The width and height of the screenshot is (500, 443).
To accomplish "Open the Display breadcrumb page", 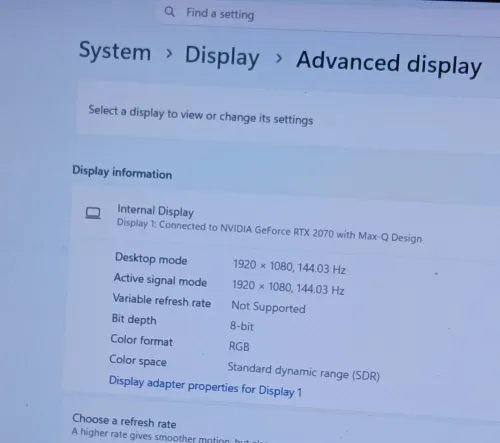I will [x=222, y=56].
